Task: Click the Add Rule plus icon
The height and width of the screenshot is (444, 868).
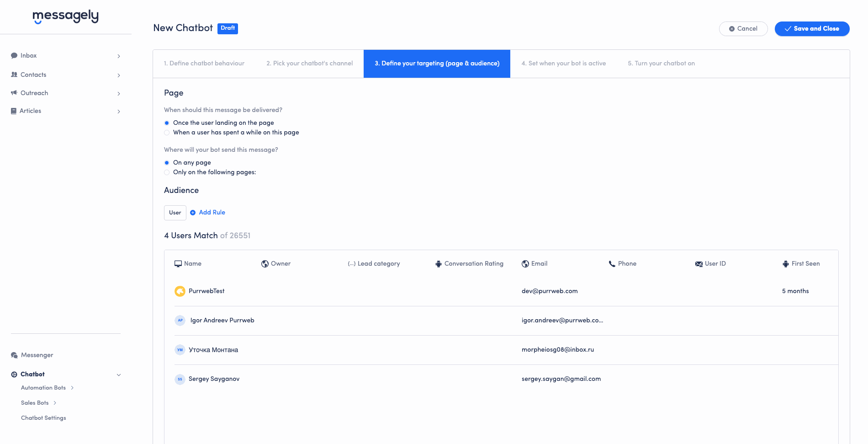Action: tap(193, 213)
